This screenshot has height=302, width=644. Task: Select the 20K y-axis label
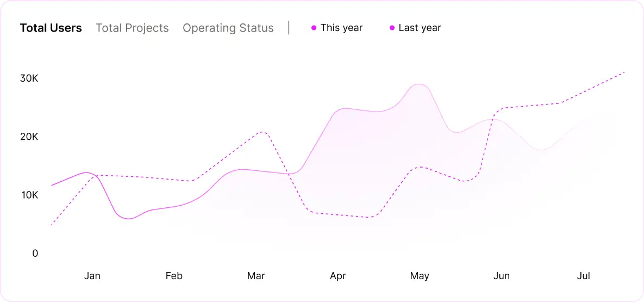click(x=29, y=137)
